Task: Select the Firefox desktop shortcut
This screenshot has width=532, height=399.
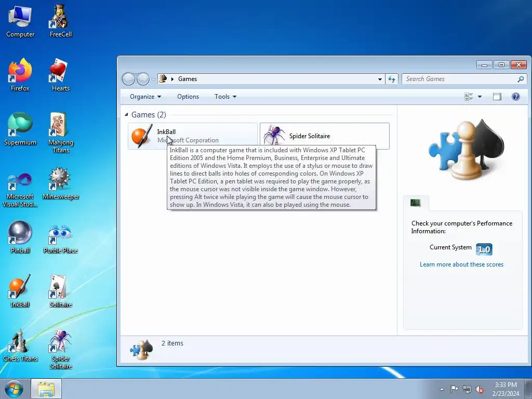Action: (x=20, y=75)
